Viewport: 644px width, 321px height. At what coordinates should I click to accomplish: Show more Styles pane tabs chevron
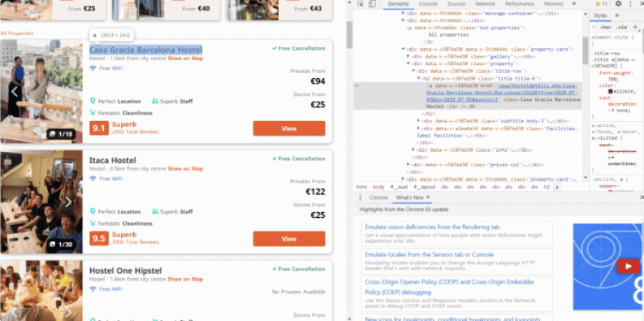click(617, 16)
